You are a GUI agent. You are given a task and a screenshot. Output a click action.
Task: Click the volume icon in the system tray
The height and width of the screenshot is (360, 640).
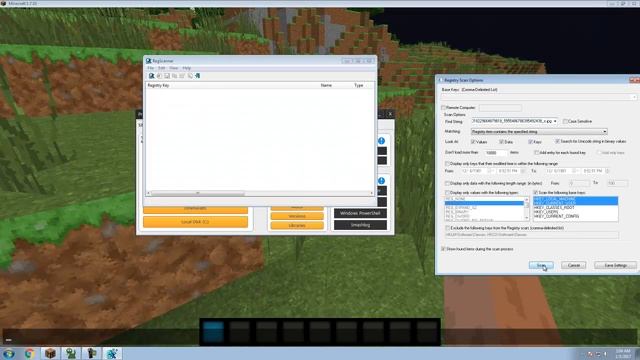click(605, 354)
